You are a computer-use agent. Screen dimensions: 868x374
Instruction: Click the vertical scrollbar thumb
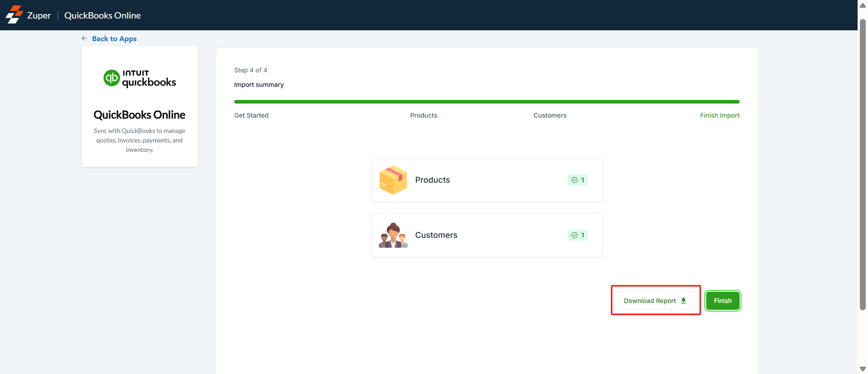tap(863, 165)
